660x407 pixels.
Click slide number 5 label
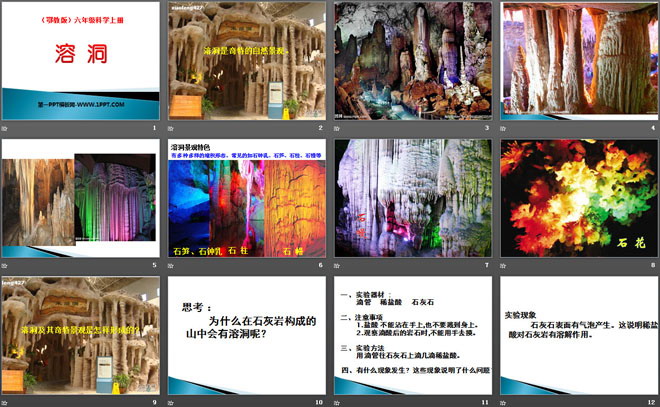[154, 265]
